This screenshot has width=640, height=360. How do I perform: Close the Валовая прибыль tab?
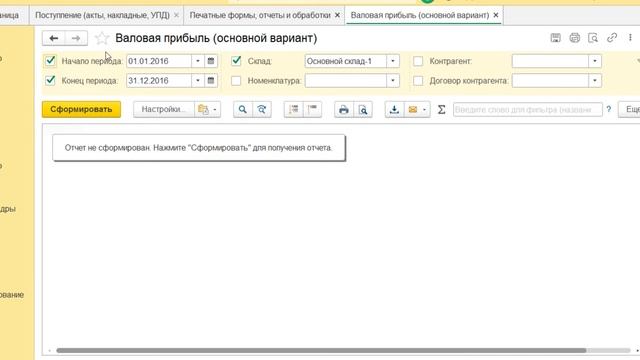coord(496,15)
